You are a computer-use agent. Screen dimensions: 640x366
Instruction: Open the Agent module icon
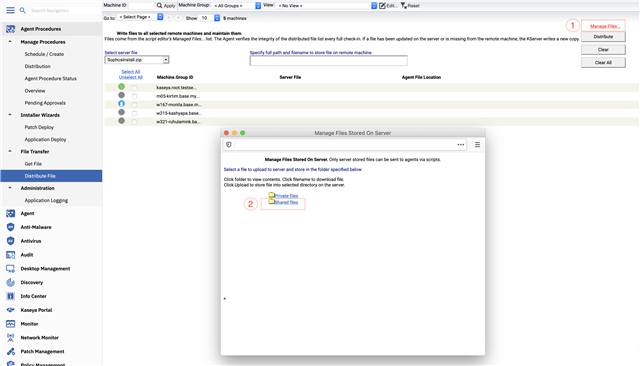tap(11, 213)
